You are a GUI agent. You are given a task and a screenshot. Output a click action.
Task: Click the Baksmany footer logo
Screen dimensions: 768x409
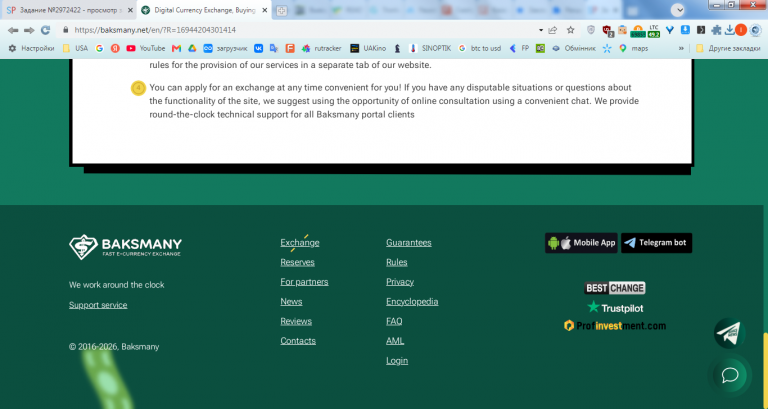click(125, 246)
